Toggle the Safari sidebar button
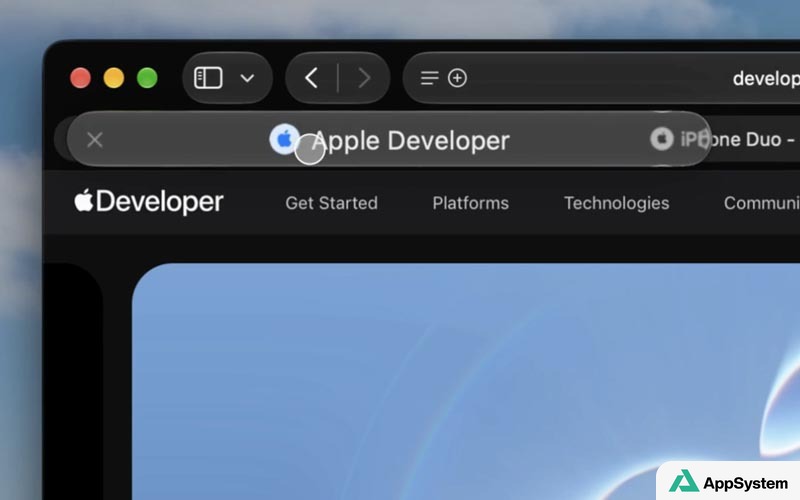Image resolution: width=800 pixels, height=500 pixels. point(208,78)
